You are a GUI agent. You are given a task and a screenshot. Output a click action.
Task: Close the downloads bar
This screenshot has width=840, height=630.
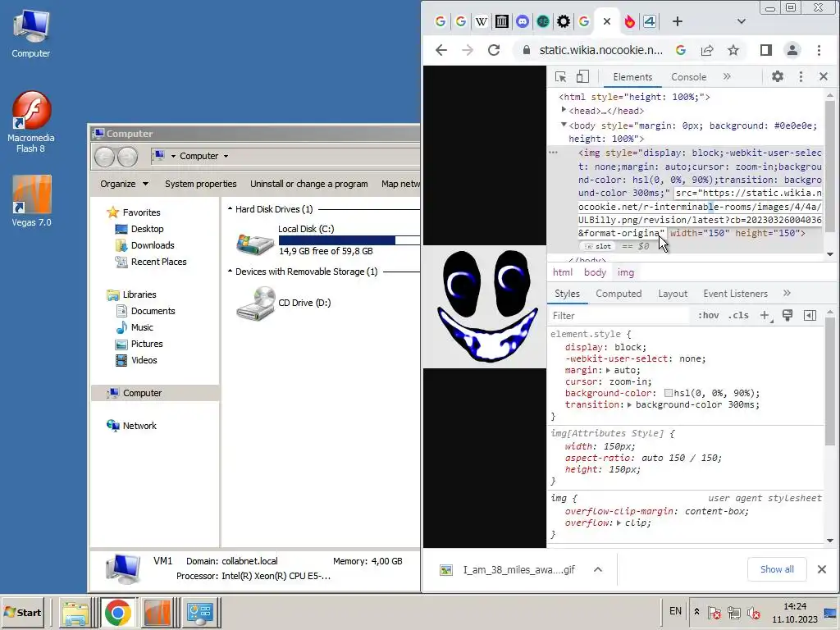pyautogui.click(x=822, y=569)
